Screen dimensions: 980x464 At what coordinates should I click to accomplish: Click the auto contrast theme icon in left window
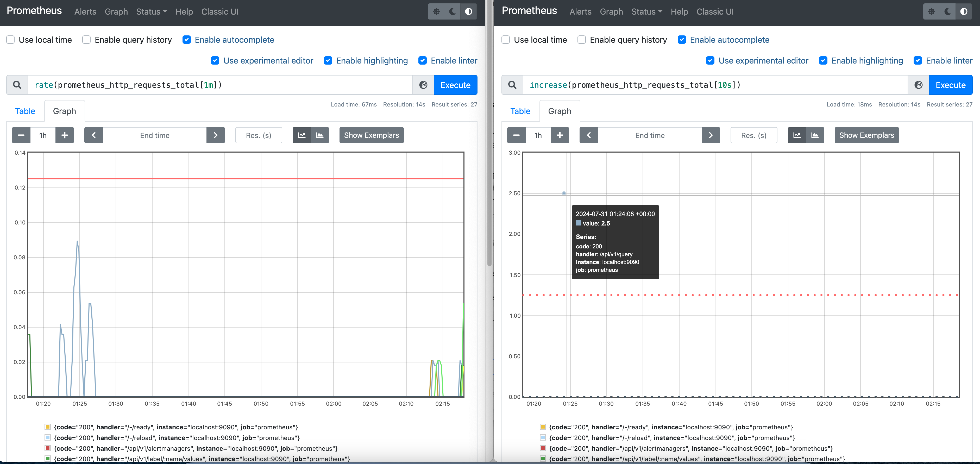click(469, 11)
